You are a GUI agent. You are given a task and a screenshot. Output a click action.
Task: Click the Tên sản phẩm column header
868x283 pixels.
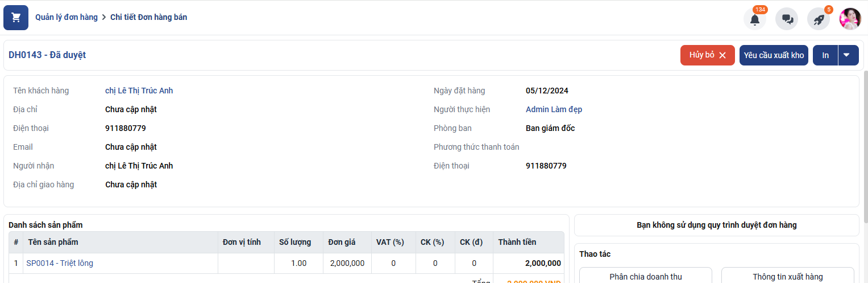point(53,242)
